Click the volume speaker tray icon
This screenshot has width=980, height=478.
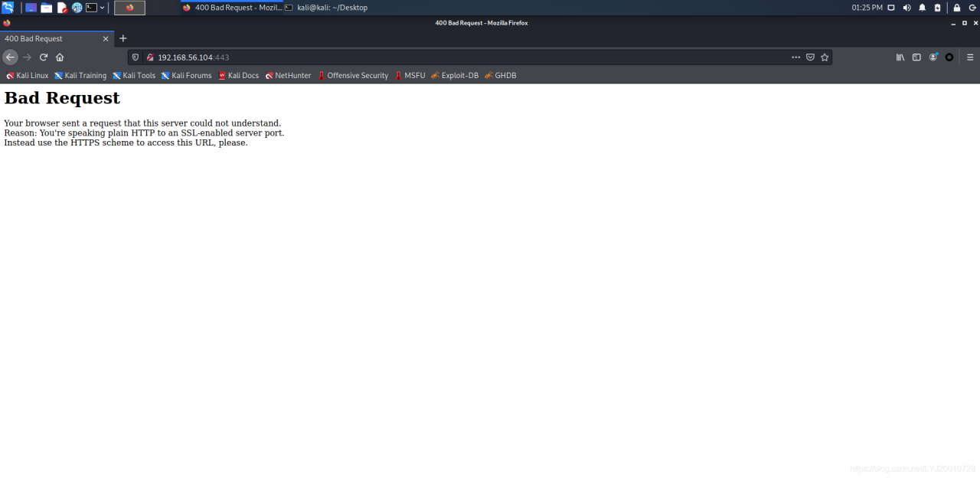[x=906, y=8]
